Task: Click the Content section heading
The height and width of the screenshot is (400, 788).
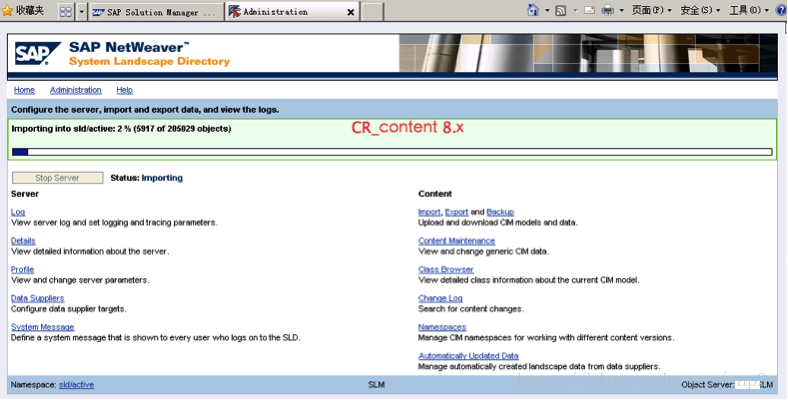Action: pyautogui.click(x=435, y=193)
